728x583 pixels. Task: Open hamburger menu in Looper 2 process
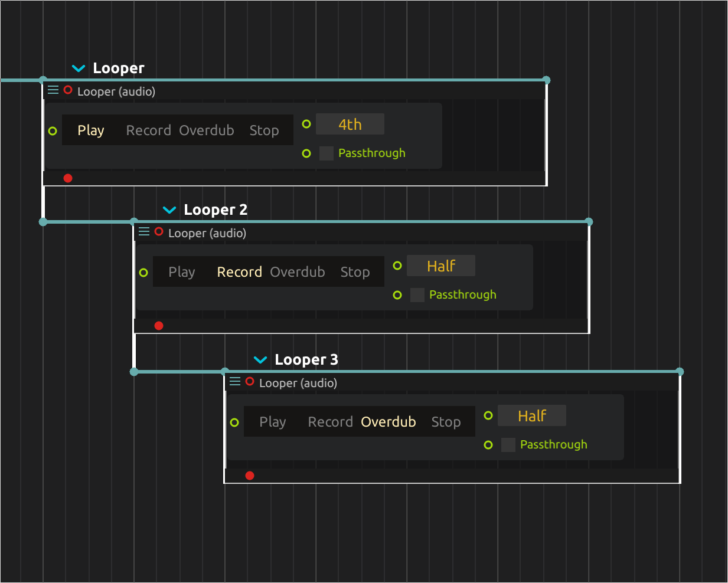[x=144, y=232]
